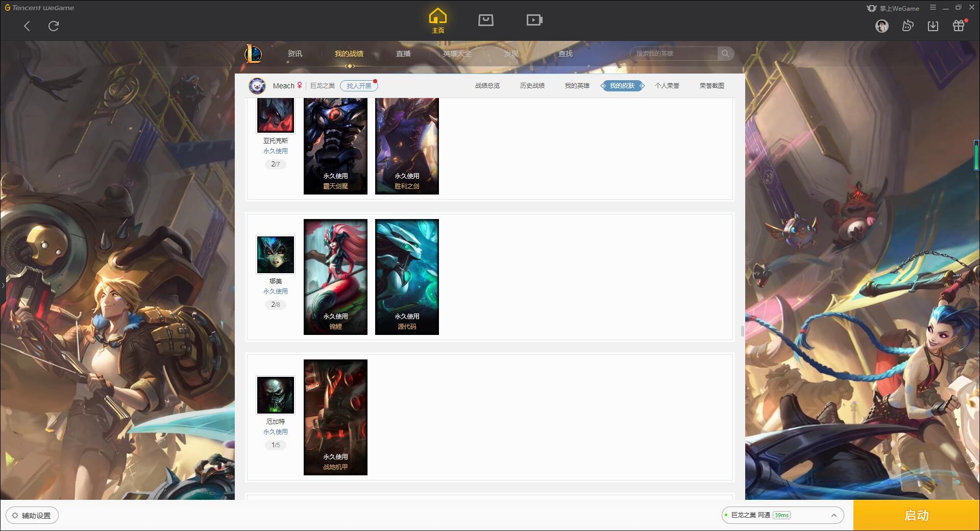Open the download manager icon

pos(933,26)
